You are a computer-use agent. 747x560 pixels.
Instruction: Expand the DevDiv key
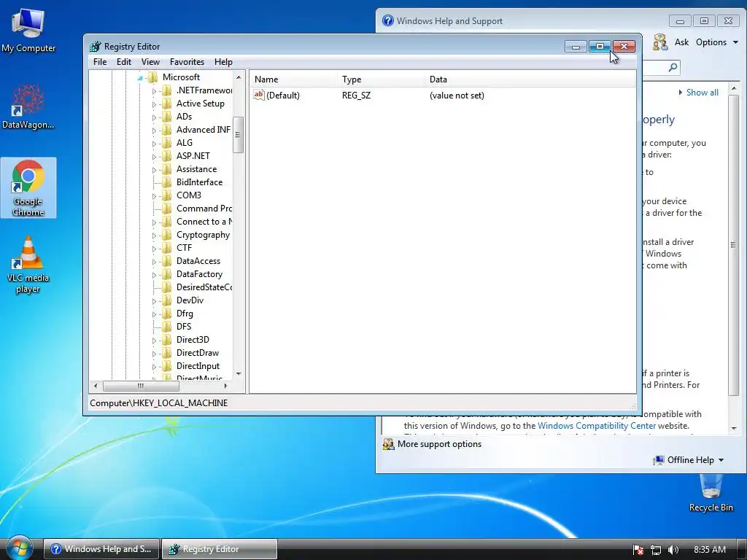(154, 301)
